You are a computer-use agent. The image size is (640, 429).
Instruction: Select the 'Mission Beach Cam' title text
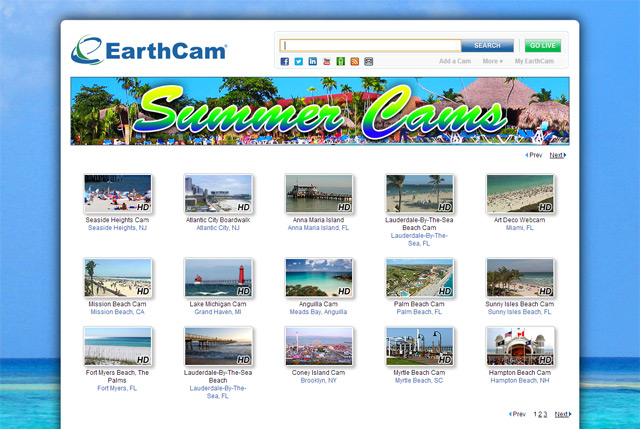tap(117, 304)
